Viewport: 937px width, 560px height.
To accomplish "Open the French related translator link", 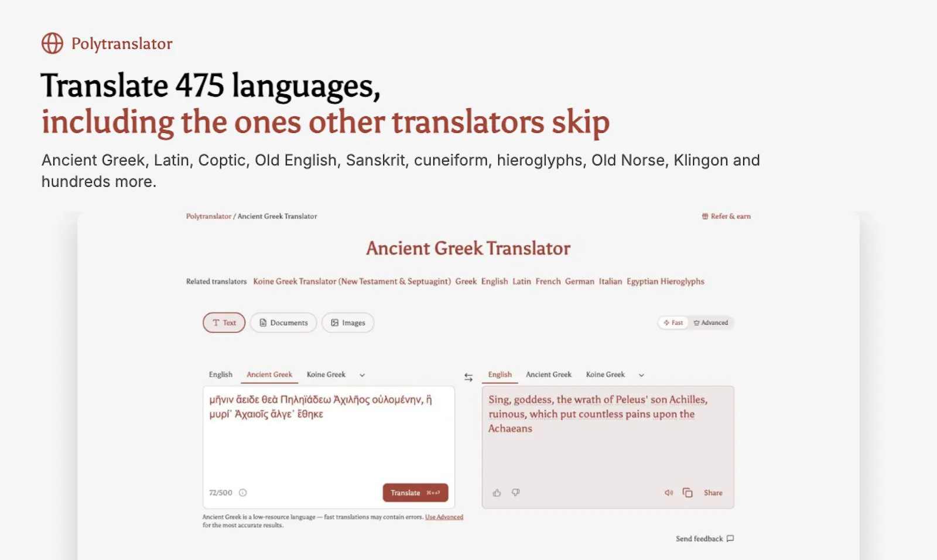I will point(548,281).
